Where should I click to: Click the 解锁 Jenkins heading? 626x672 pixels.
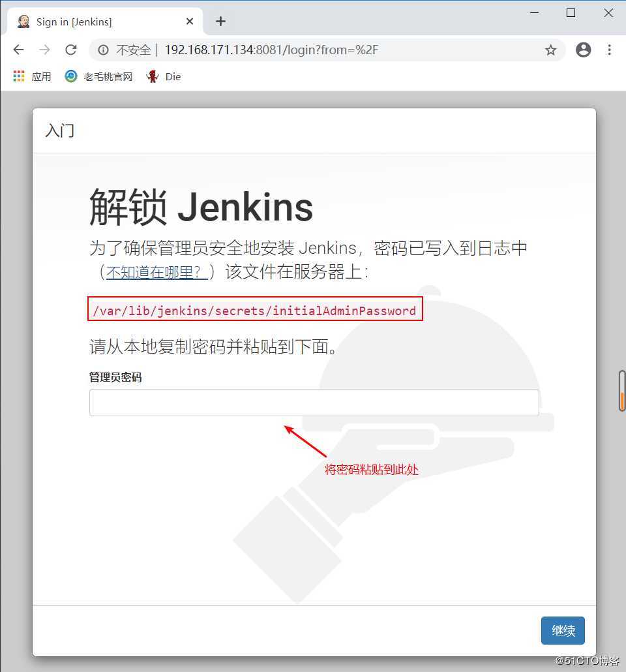pos(201,207)
